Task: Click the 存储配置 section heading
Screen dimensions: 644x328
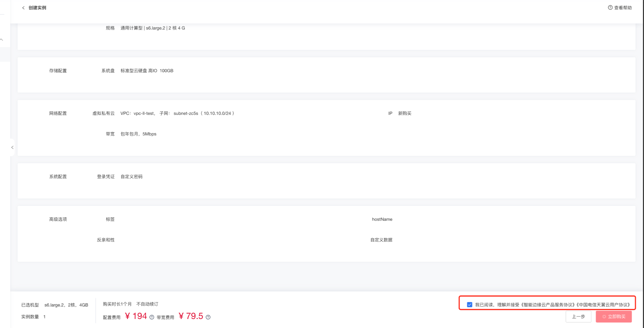Action: [x=58, y=71]
